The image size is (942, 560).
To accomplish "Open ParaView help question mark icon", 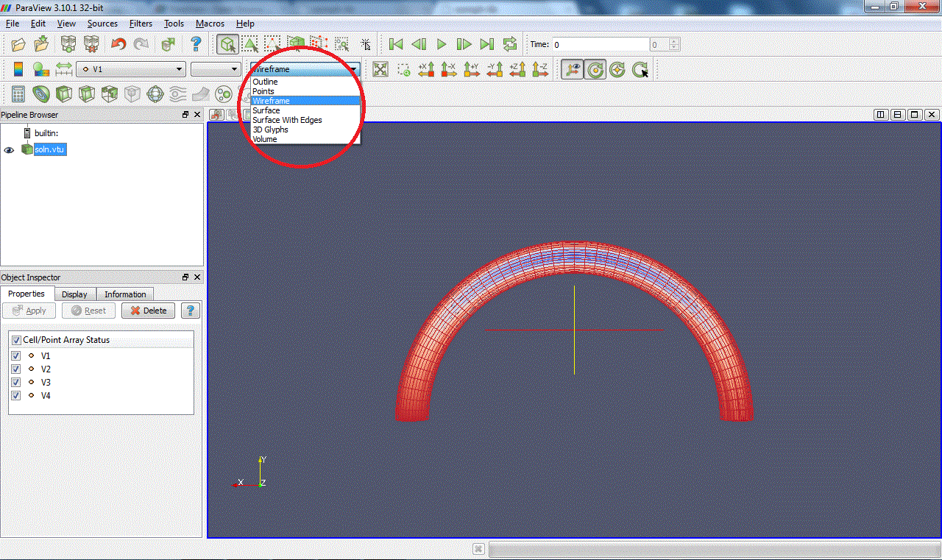I will (195, 44).
